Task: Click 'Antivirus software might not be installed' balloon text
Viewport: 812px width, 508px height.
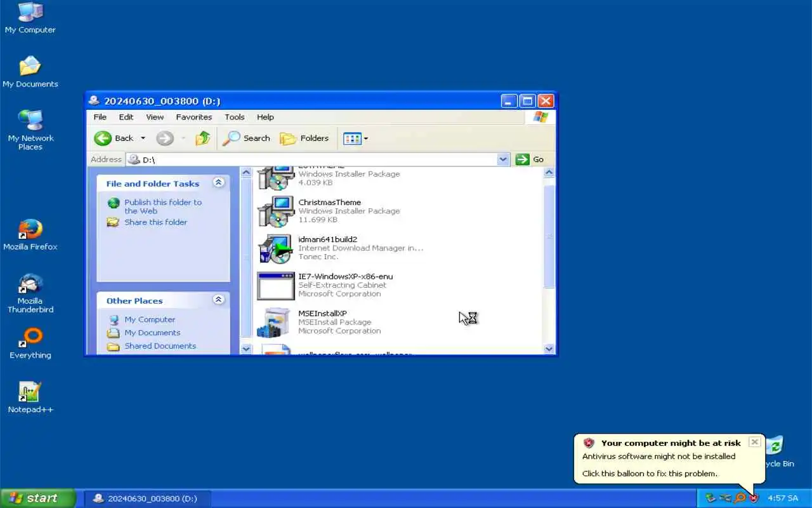Action: [x=658, y=456]
